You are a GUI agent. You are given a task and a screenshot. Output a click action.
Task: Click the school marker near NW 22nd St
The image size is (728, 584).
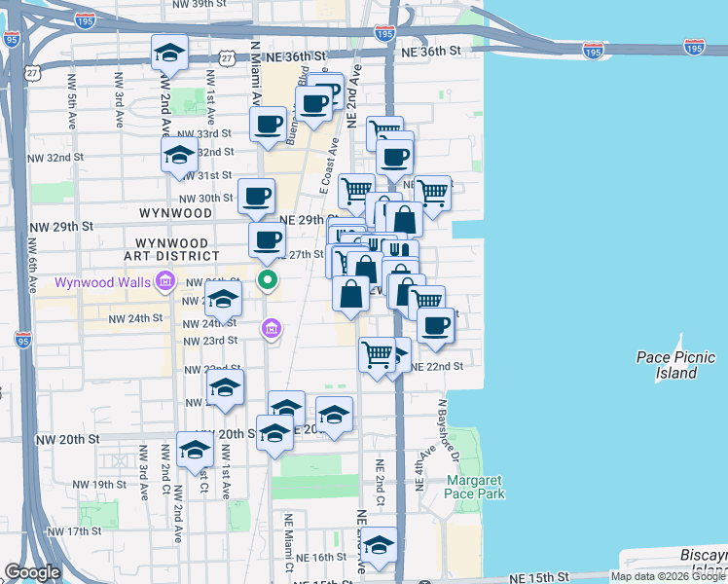tap(225, 390)
